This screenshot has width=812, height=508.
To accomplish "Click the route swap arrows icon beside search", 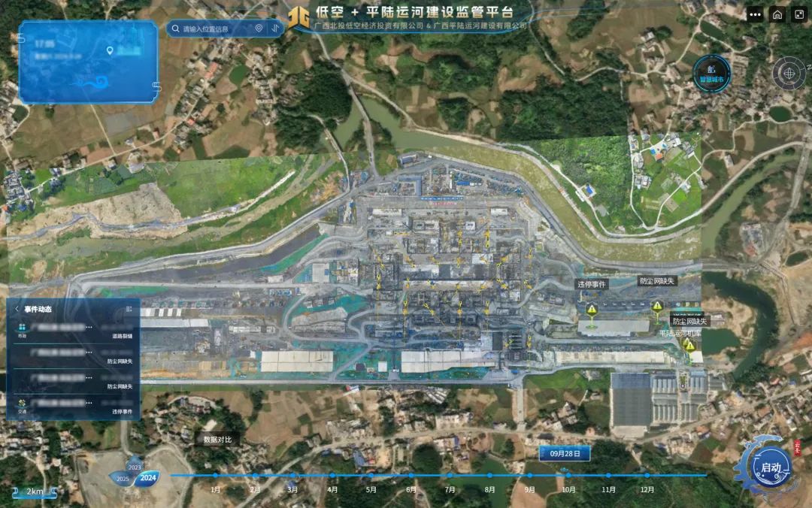I will point(275,29).
